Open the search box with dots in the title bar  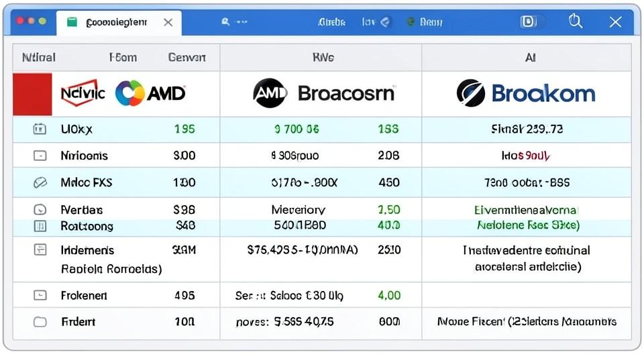coord(235,21)
